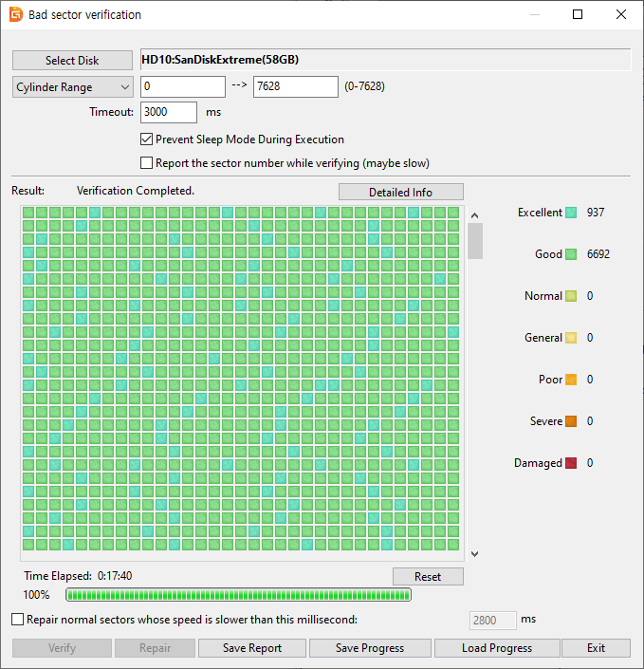Click the Severe legend color swatch
644x669 pixels.
pyautogui.click(x=571, y=421)
